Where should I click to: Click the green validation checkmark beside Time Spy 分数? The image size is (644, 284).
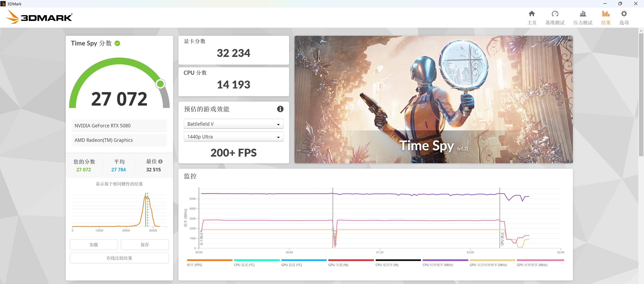click(x=117, y=43)
